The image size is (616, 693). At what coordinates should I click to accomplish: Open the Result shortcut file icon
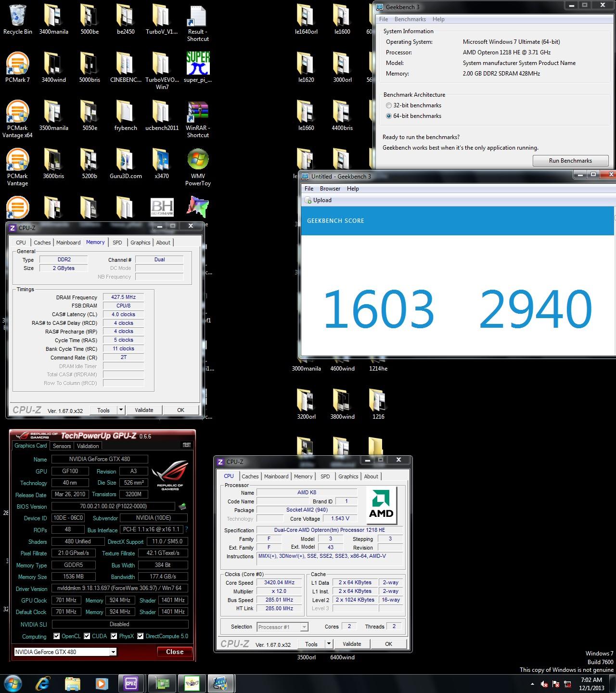pos(198,23)
